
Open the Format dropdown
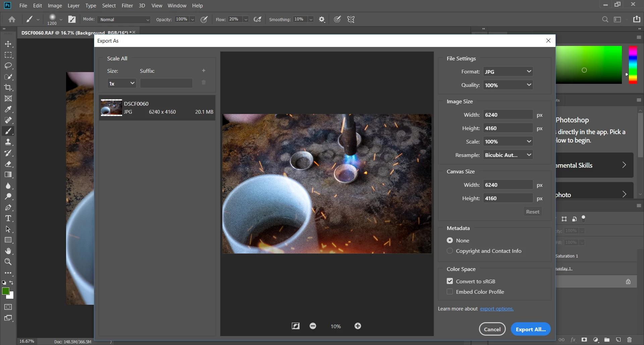click(x=508, y=72)
